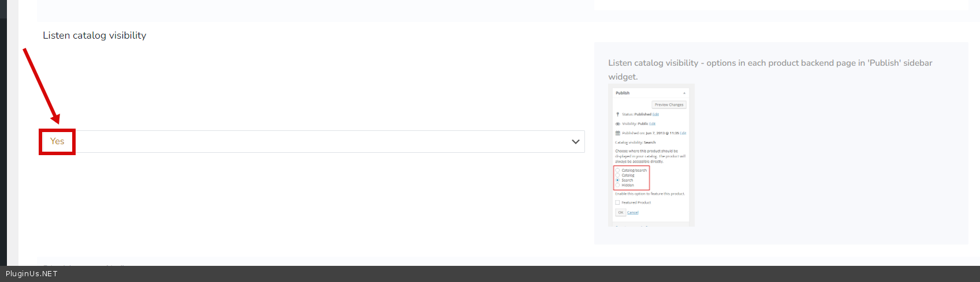Click the eye icon beside Visibility: Public
The height and width of the screenshot is (282, 980).
(617, 123)
